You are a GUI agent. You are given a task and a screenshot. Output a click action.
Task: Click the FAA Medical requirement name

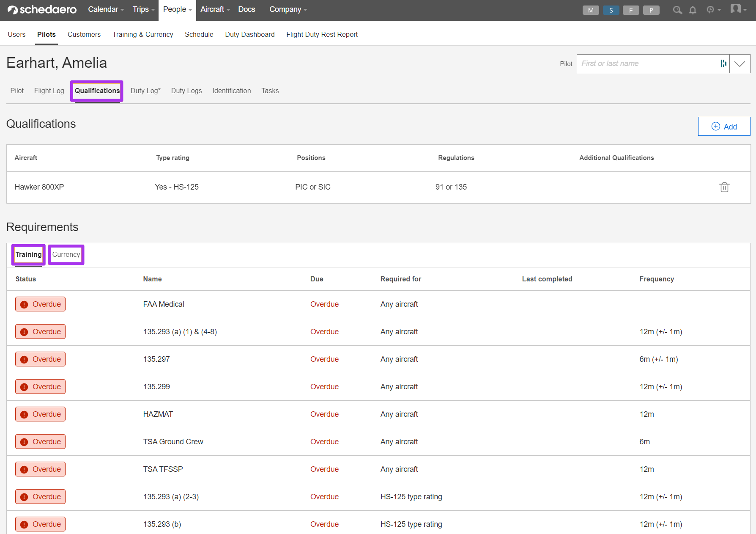[164, 304]
